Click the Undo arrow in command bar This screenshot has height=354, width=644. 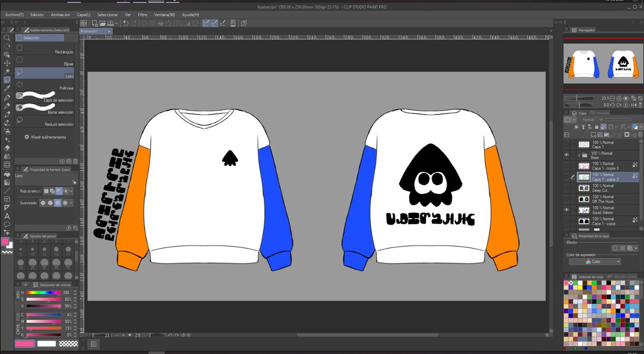(x=125, y=23)
